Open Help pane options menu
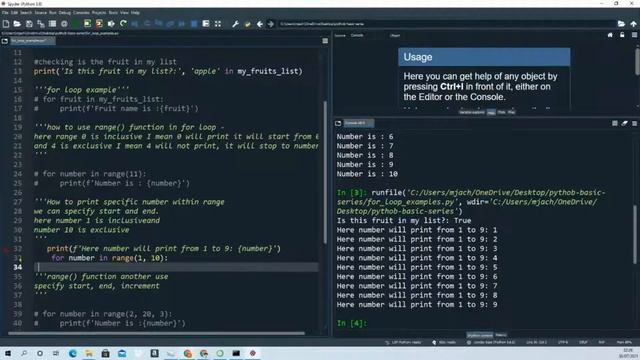This screenshot has width=640, height=360. tap(634, 35)
